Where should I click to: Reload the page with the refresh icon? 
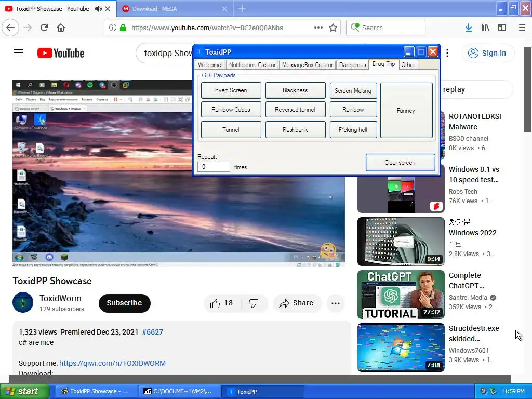pyautogui.click(x=44, y=28)
